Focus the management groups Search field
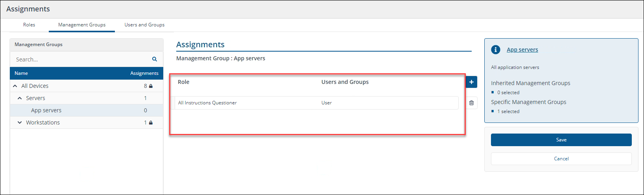The width and height of the screenshot is (644, 195). pos(81,59)
